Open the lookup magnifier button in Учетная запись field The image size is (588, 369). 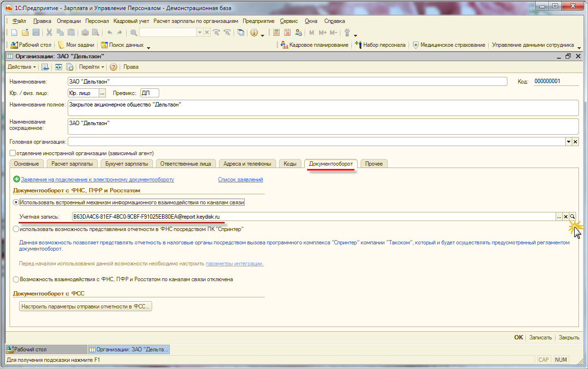(x=573, y=217)
